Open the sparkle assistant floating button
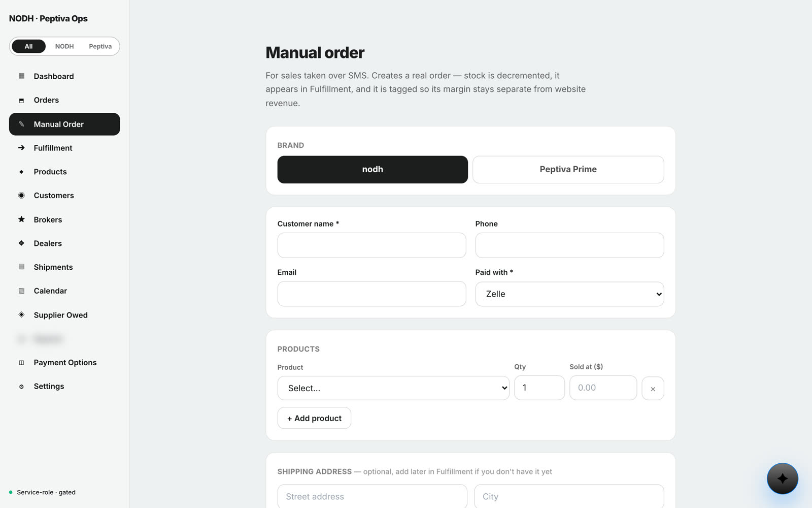The height and width of the screenshot is (508, 812). point(782,479)
